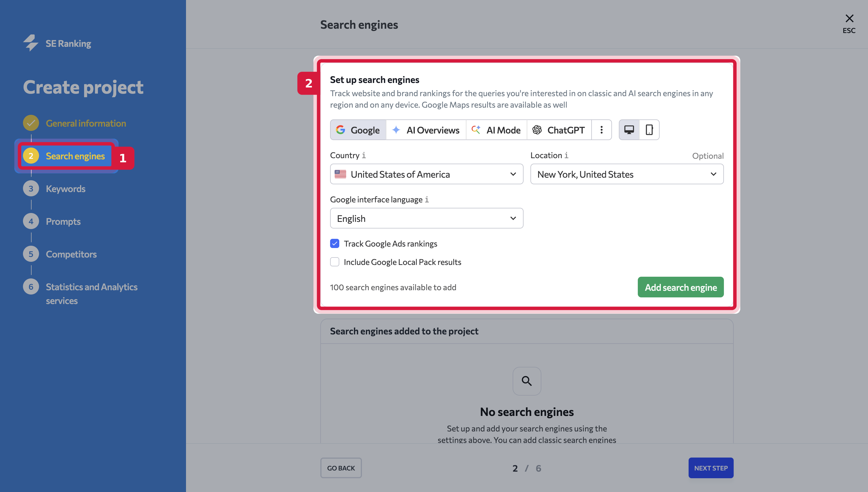Switch to the AI Overviews tab

(426, 130)
